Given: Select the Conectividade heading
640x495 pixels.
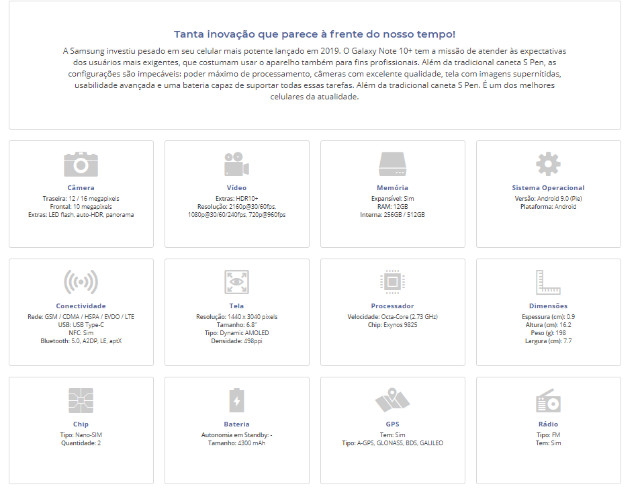Looking at the screenshot, I should click(x=81, y=306).
